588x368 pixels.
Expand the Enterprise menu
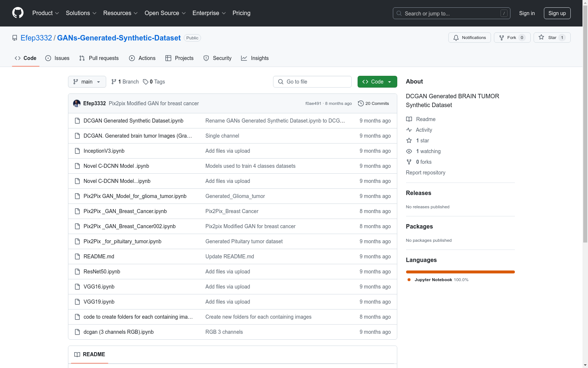[x=209, y=13]
